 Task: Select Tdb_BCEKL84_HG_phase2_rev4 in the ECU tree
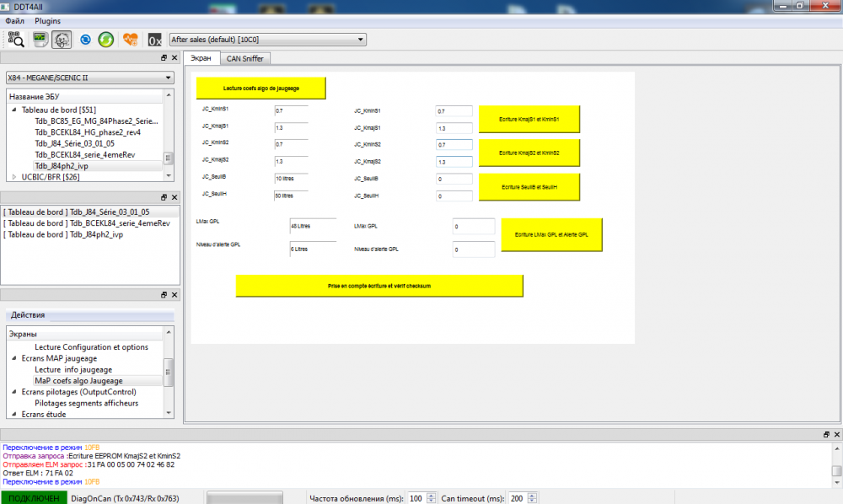pos(88,132)
